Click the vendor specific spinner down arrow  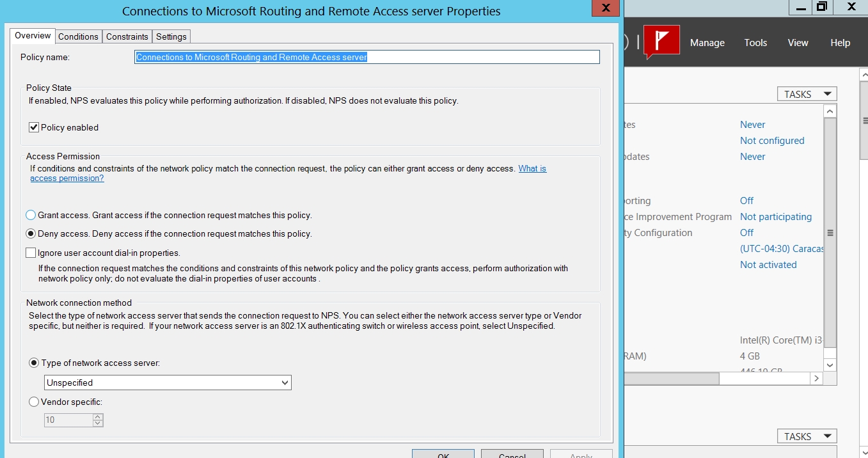pos(98,423)
